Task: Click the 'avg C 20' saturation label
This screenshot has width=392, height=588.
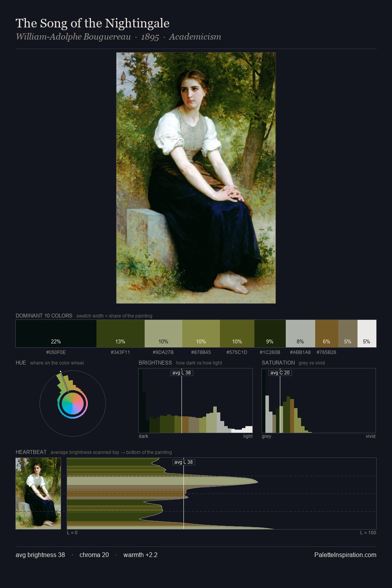Action: click(280, 373)
